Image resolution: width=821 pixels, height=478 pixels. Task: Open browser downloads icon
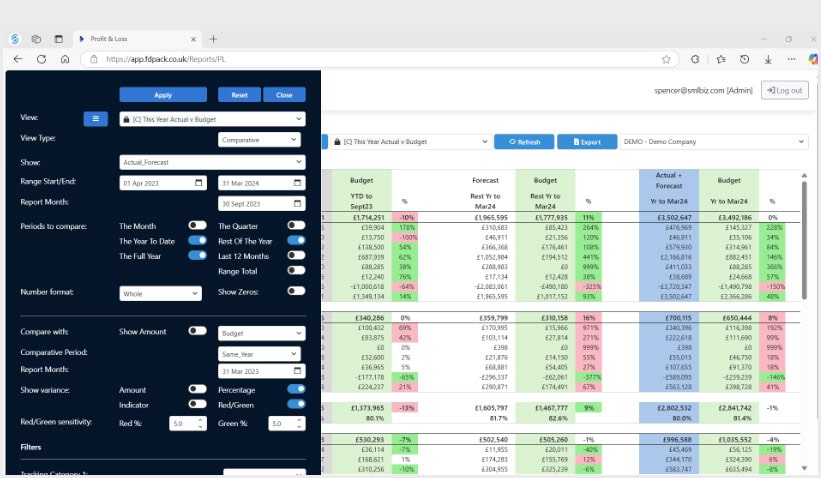[x=768, y=59]
